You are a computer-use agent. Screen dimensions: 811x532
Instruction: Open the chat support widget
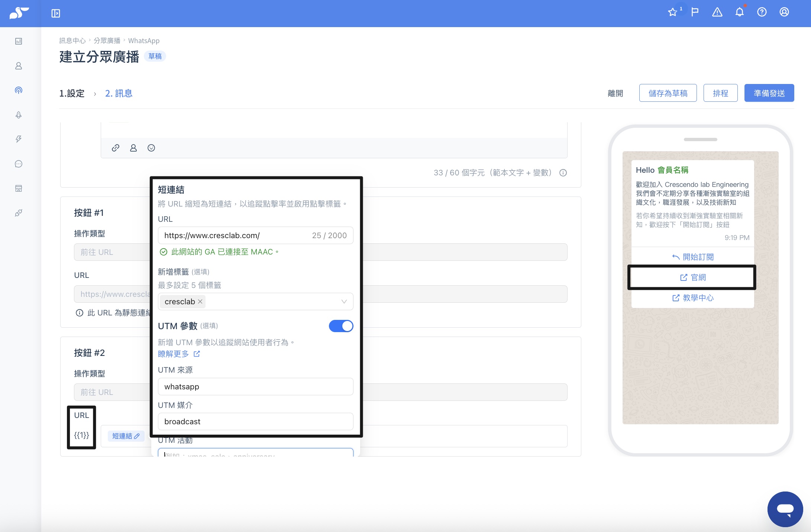coord(785,509)
